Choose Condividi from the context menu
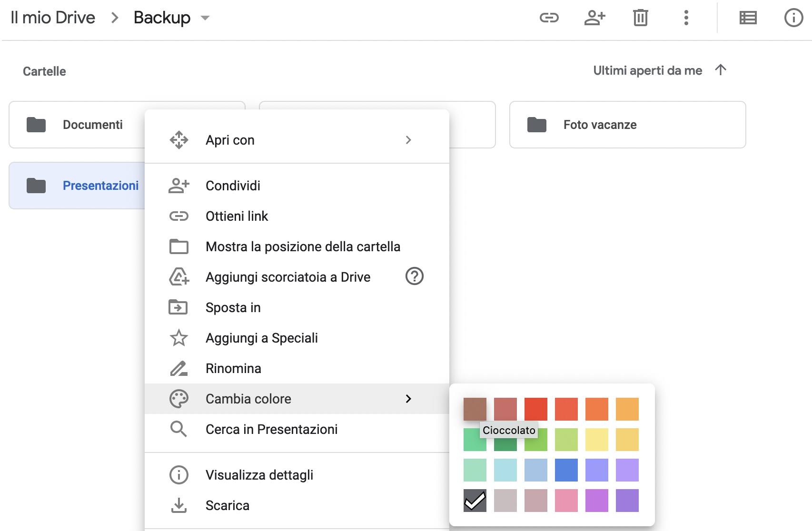The image size is (812, 531). pyautogui.click(x=297, y=186)
